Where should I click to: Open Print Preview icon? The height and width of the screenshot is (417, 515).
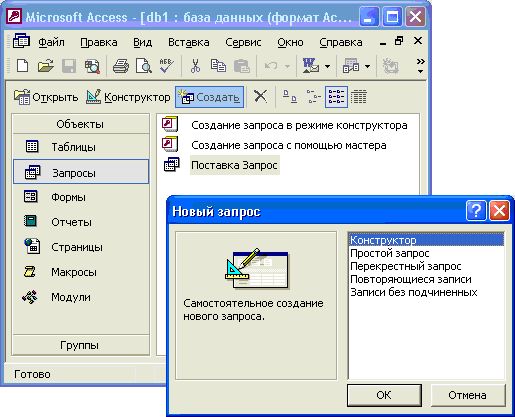(x=144, y=66)
